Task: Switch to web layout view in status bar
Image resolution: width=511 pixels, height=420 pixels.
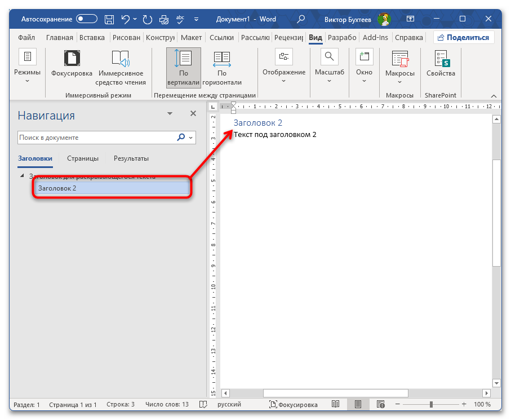Action: pos(380,404)
